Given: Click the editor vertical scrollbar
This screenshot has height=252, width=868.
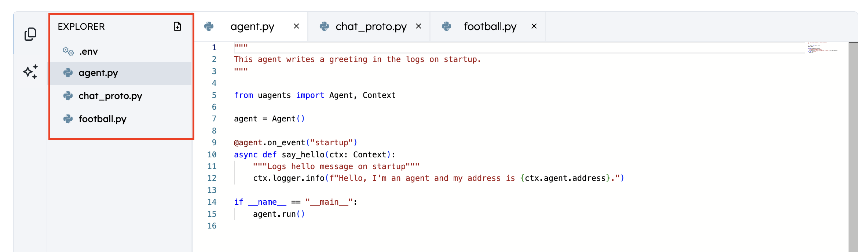Looking at the screenshot, I should click(853, 147).
